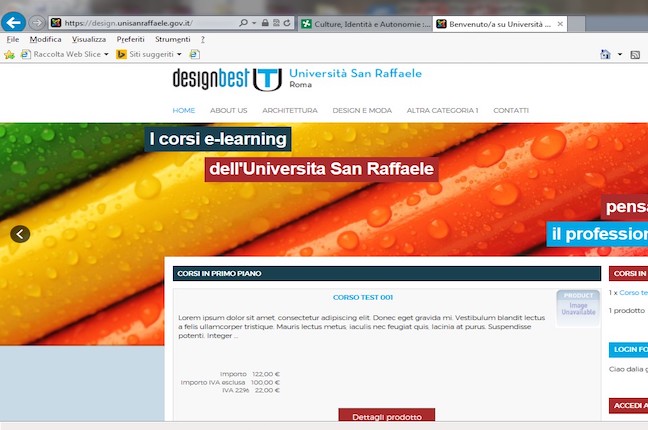Image resolution: width=648 pixels, height=430 pixels.
Task: Refresh the page with reload icon
Action: [x=287, y=23]
